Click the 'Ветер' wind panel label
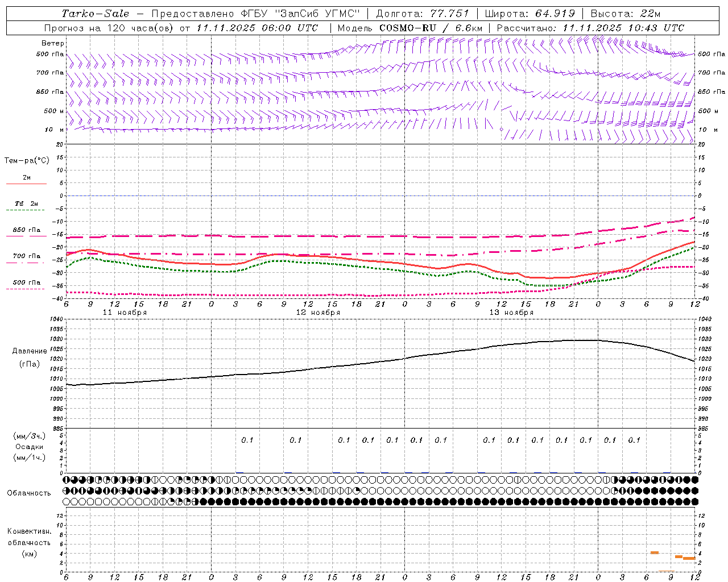Viewport: 728px width, 582px height. click(53, 43)
